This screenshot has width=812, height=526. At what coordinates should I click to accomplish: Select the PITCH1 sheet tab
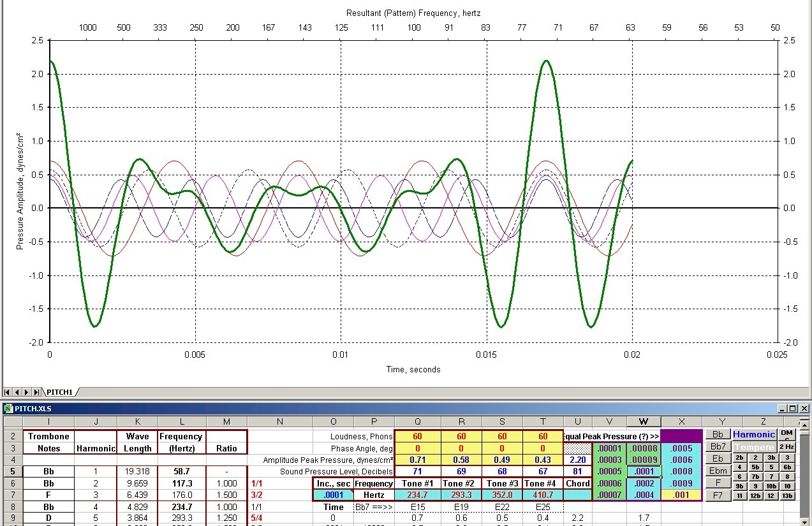[x=59, y=392]
